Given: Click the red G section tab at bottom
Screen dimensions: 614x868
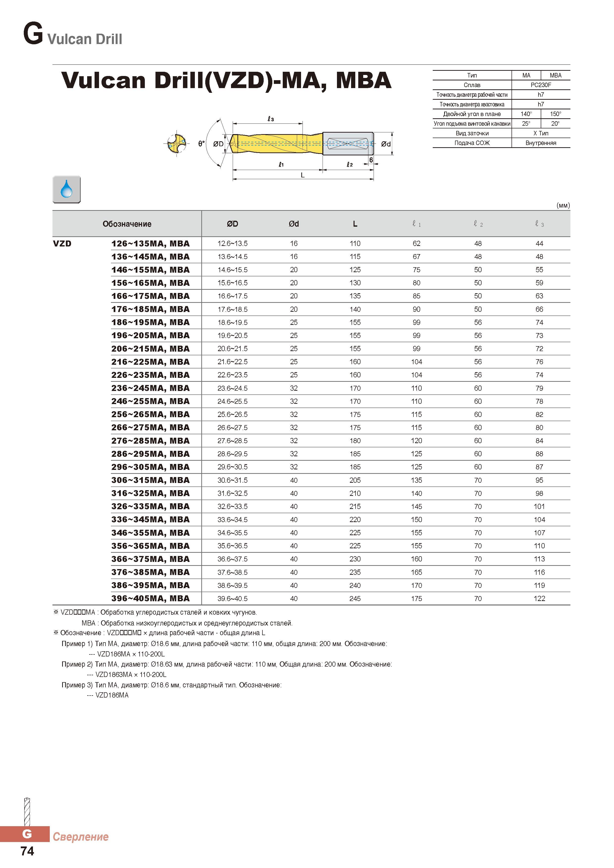Looking at the screenshot, I should [25, 834].
